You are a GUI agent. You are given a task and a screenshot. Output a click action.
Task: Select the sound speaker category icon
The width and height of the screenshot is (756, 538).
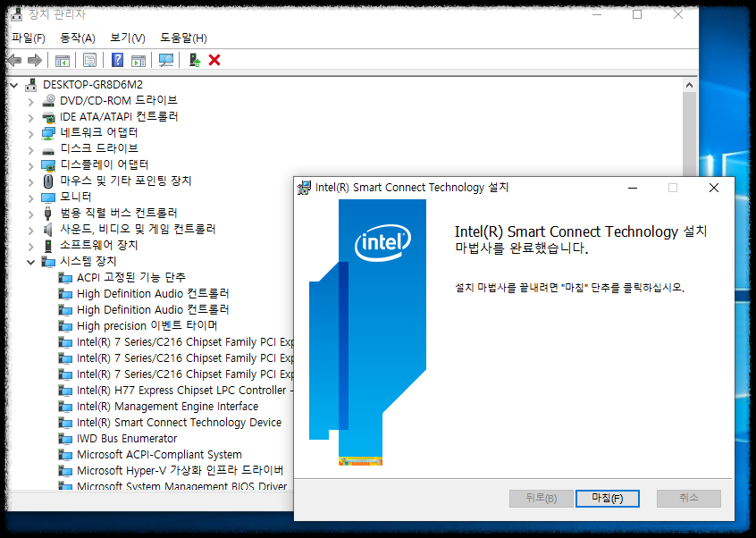47,229
